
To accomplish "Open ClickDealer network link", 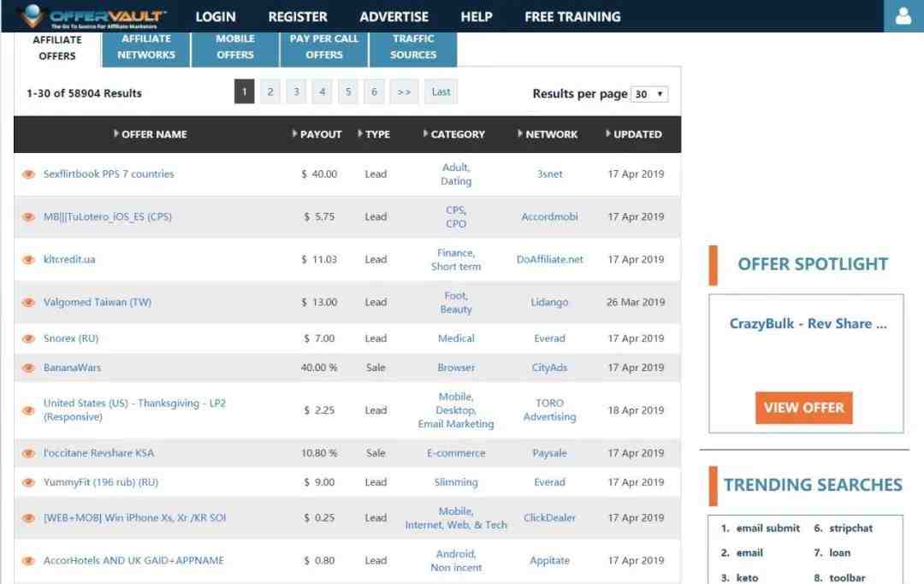I will [x=550, y=518].
